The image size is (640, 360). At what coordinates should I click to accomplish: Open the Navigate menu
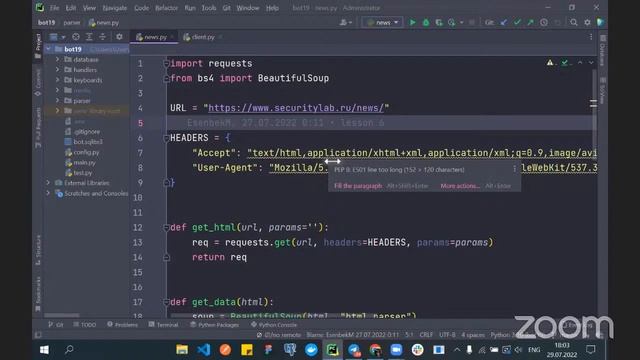click(115, 8)
